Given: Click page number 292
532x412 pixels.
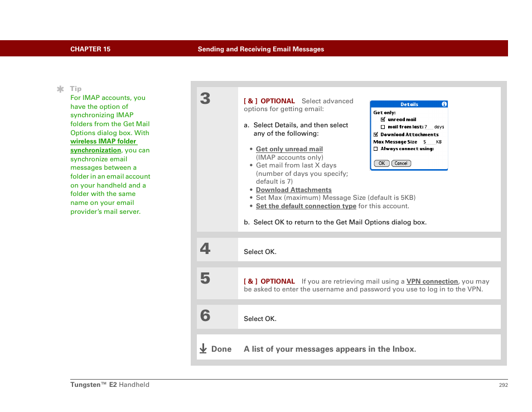Looking at the screenshot, I should (503, 385).
